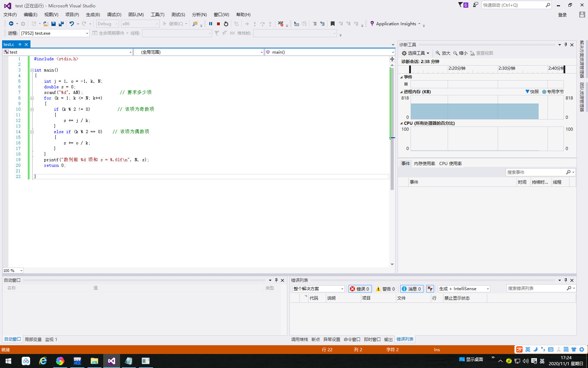Toggle the Messages 0 filter button
The width and height of the screenshot is (588, 368).
click(x=412, y=289)
